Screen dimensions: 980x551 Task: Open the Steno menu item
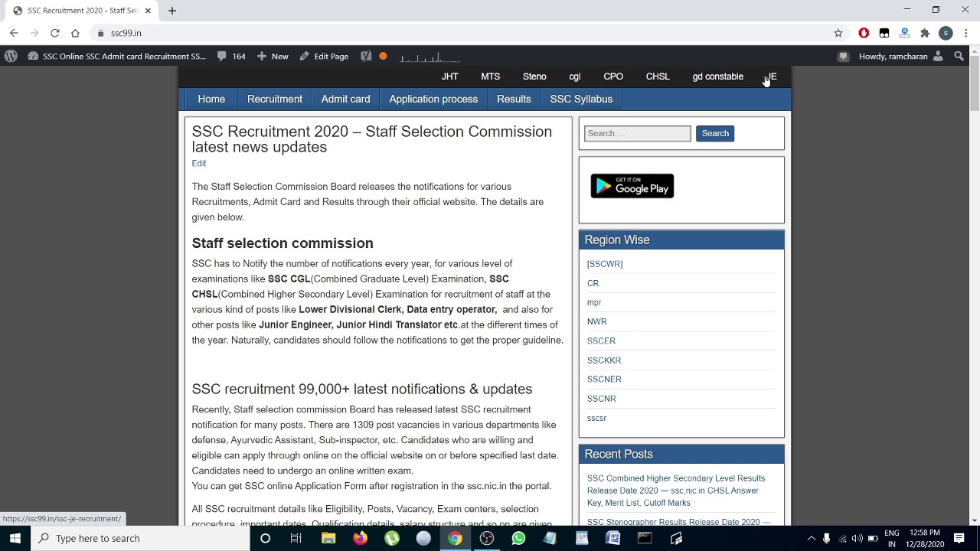[534, 77]
